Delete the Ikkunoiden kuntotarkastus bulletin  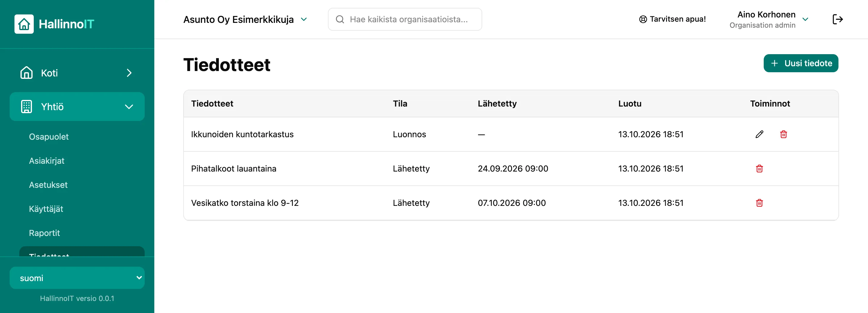(783, 134)
